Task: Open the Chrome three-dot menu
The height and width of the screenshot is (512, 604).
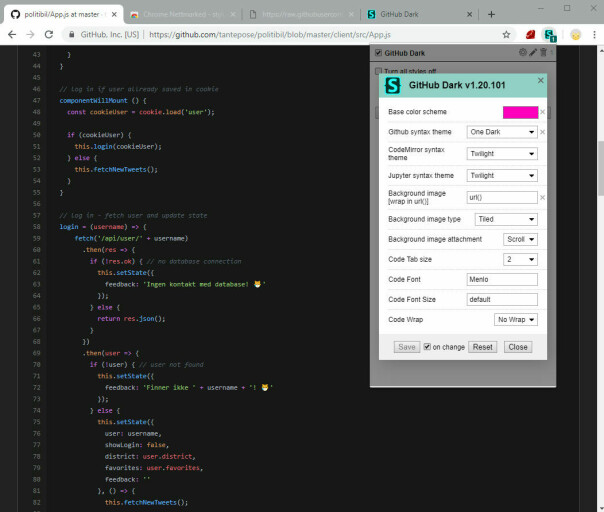Action: tap(594, 35)
